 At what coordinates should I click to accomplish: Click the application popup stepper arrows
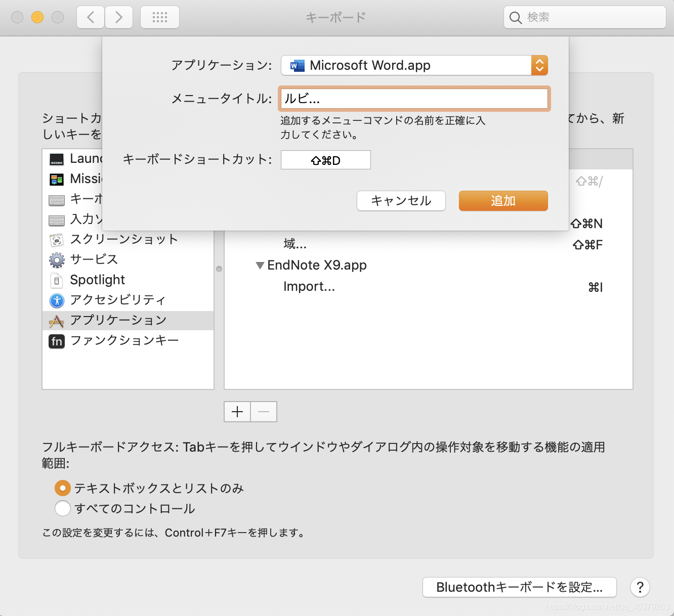(x=539, y=65)
